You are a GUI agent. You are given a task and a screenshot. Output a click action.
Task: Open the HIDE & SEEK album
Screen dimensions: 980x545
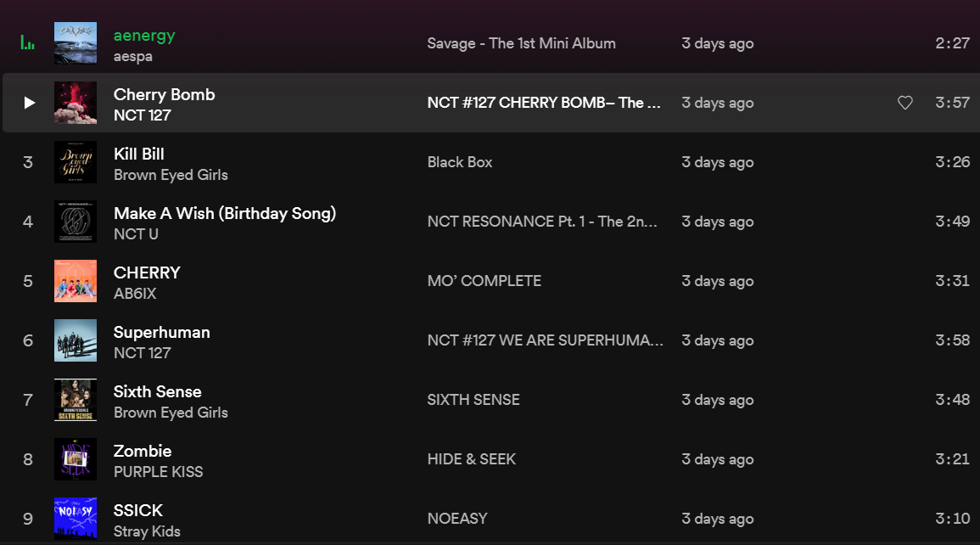(x=472, y=458)
